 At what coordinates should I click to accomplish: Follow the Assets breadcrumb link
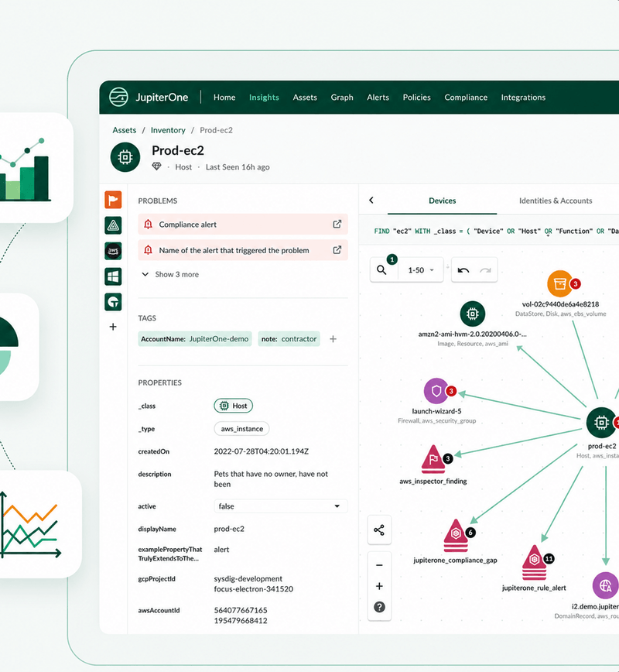[x=125, y=130]
